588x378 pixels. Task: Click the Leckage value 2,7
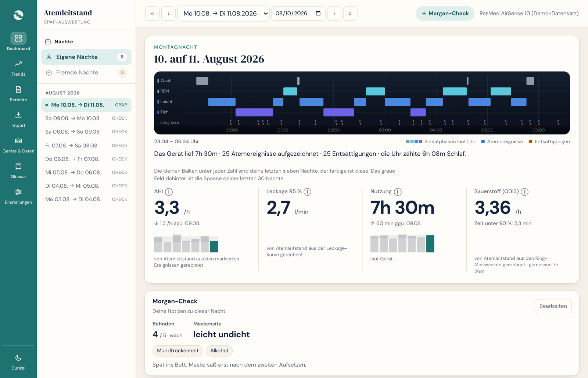(x=279, y=208)
